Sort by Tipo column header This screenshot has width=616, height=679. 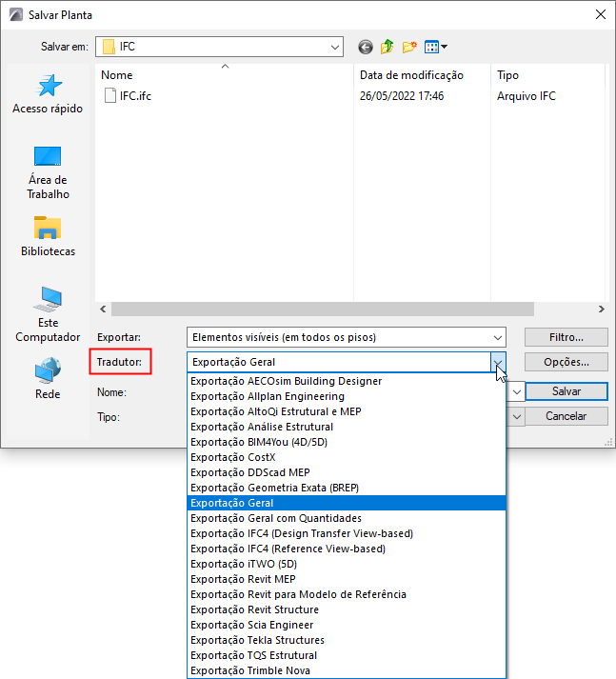click(x=547, y=75)
